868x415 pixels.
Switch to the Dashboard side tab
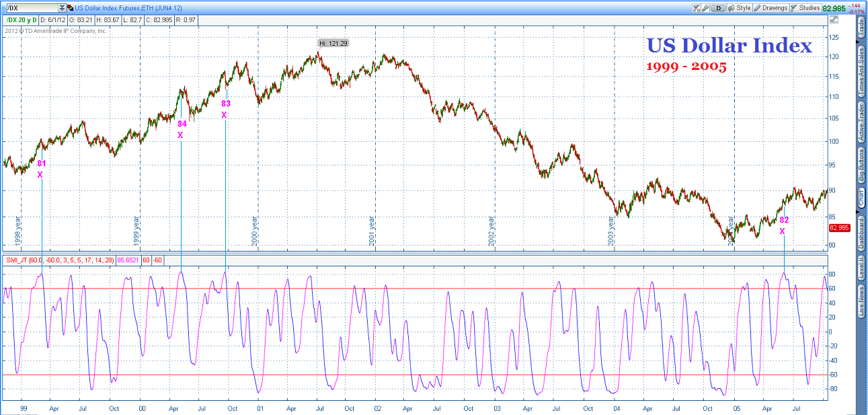click(x=861, y=234)
